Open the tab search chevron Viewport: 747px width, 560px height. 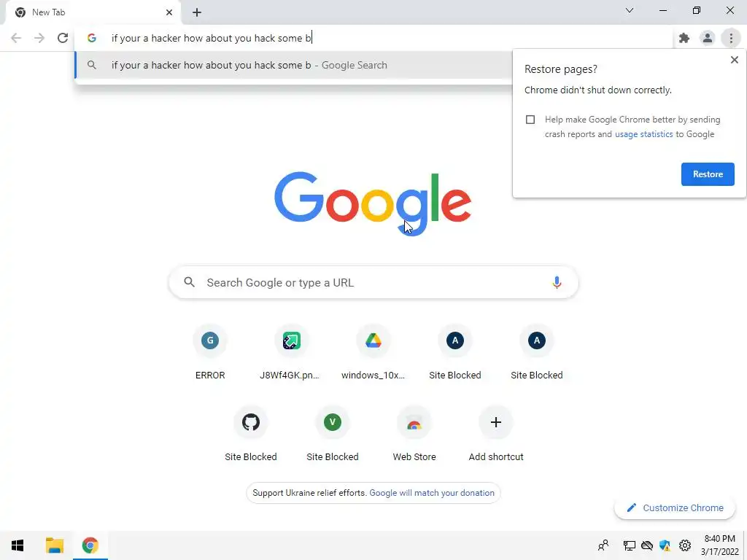click(x=630, y=10)
